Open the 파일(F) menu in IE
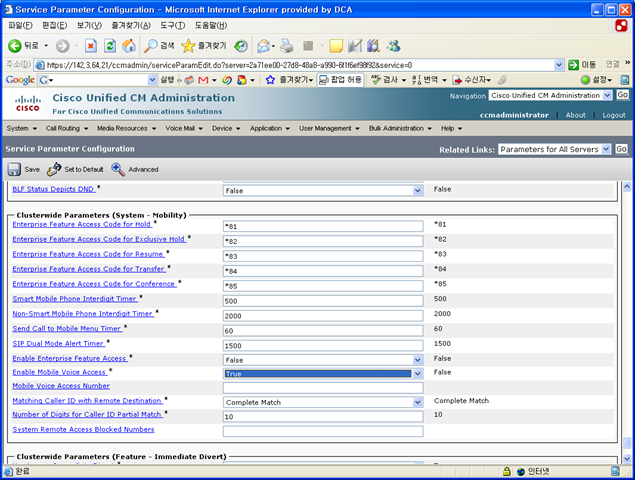This screenshot has height=480, width=635. 20,26
